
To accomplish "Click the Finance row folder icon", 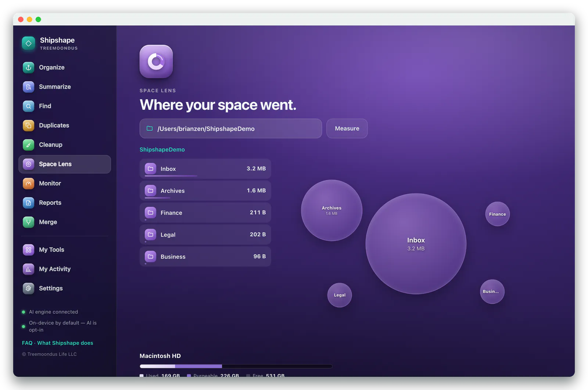I will pyautogui.click(x=150, y=213).
